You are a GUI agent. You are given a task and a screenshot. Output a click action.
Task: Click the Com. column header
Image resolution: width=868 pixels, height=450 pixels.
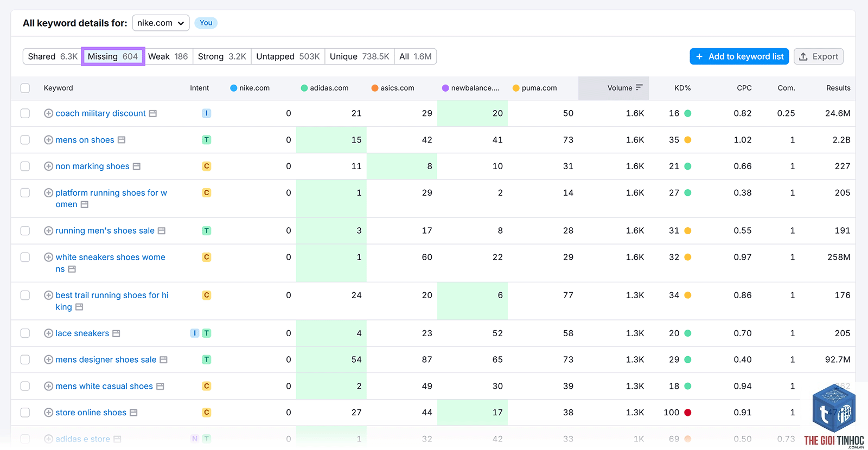[x=786, y=88]
